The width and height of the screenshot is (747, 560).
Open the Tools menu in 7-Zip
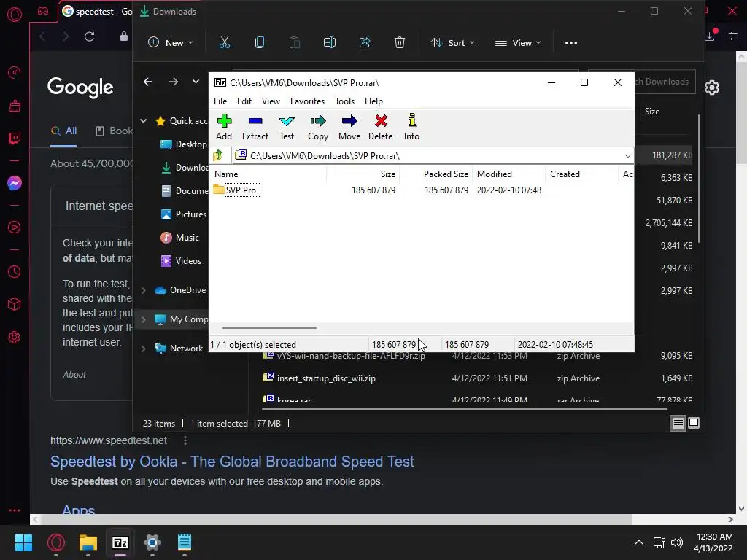[344, 101]
